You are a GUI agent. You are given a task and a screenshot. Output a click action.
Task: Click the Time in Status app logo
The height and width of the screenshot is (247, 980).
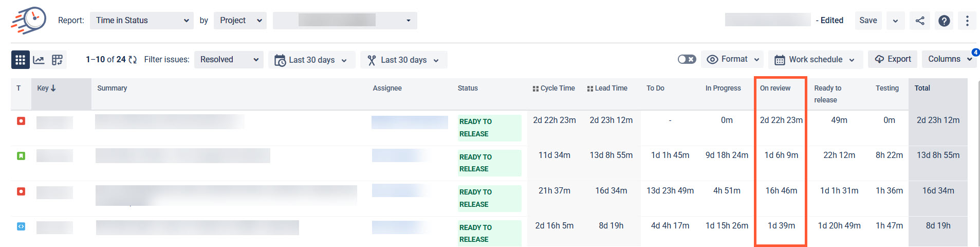[29, 20]
